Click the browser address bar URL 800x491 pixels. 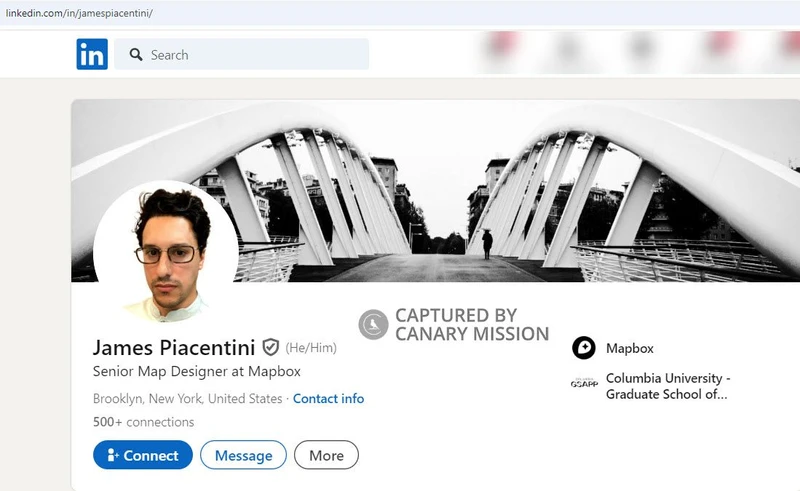79,13
